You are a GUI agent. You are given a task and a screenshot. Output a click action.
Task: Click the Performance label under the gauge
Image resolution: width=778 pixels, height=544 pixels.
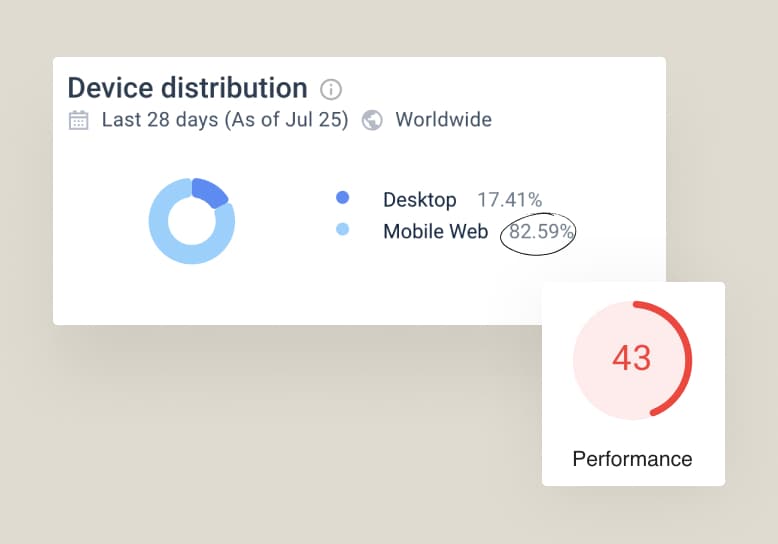pos(632,459)
